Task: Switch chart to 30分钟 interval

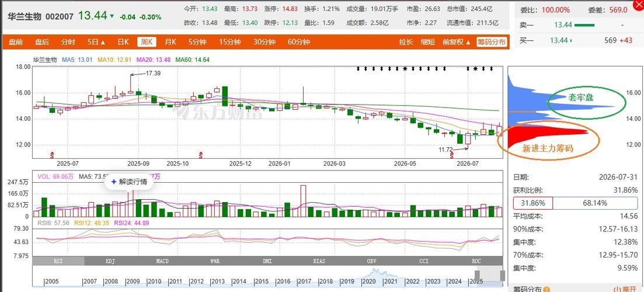Action: (264, 42)
